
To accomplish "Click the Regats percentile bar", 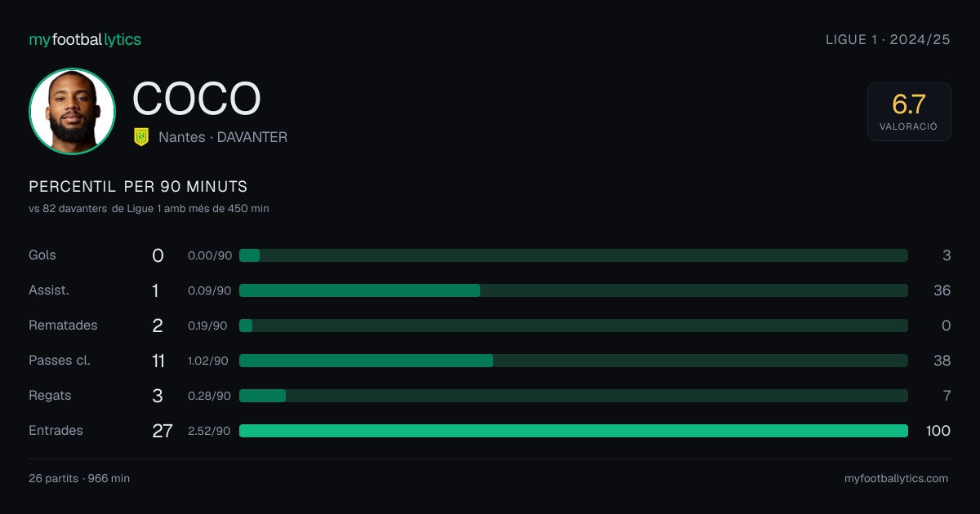I will 573,396.
